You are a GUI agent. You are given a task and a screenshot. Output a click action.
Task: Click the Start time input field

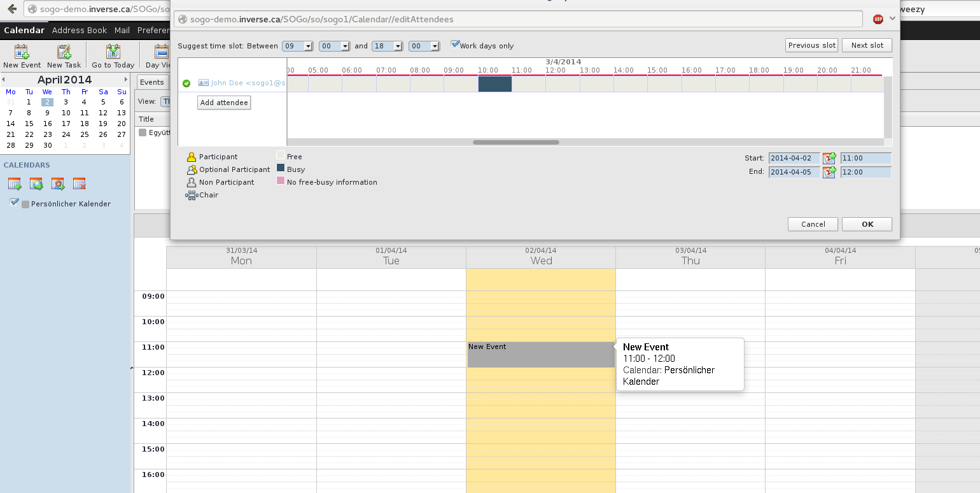[865, 158]
